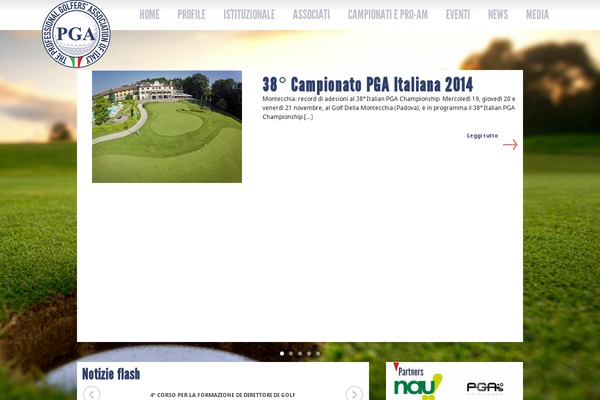Open the HOME menu item
The height and width of the screenshot is (400, 600).
point(149,15)
